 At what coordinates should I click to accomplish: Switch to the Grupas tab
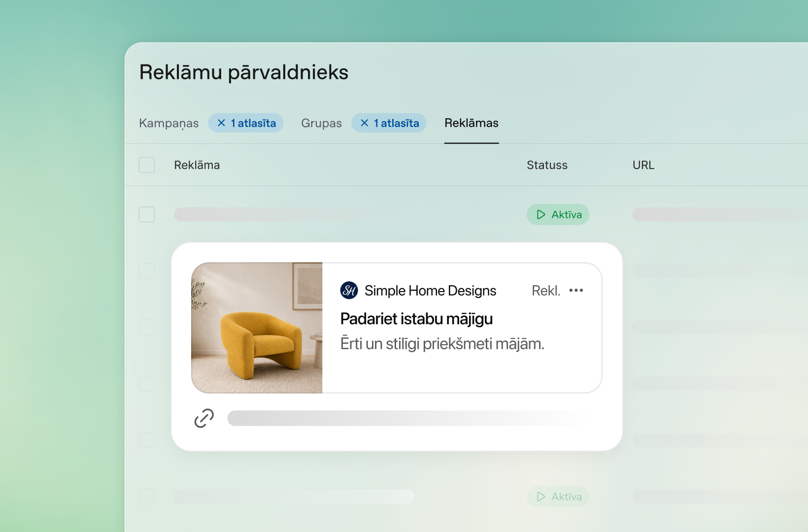click(x=321, y=123)
